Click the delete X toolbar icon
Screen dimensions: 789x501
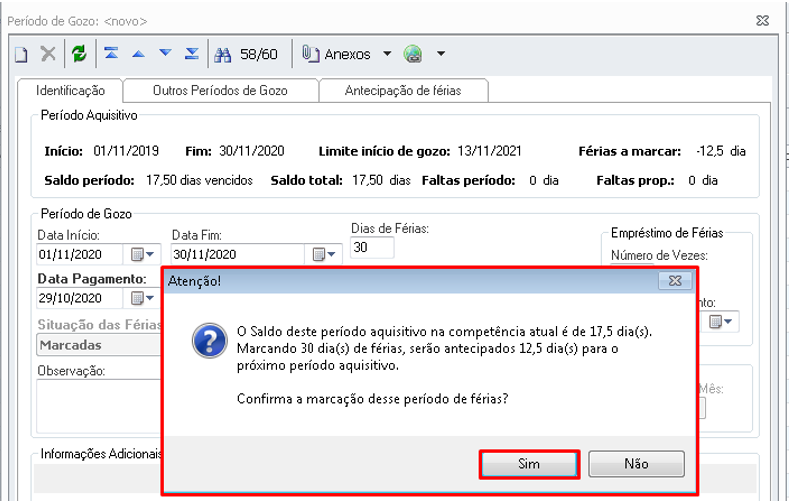click(48, 54)
